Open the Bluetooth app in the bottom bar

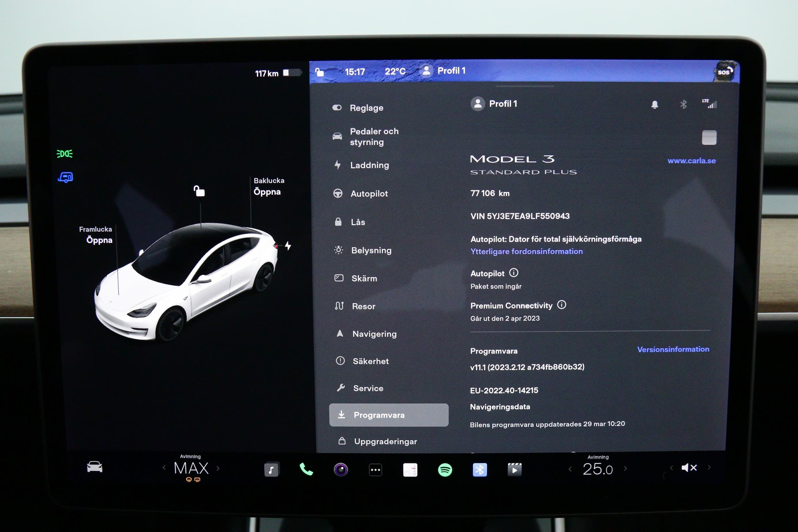479,470
